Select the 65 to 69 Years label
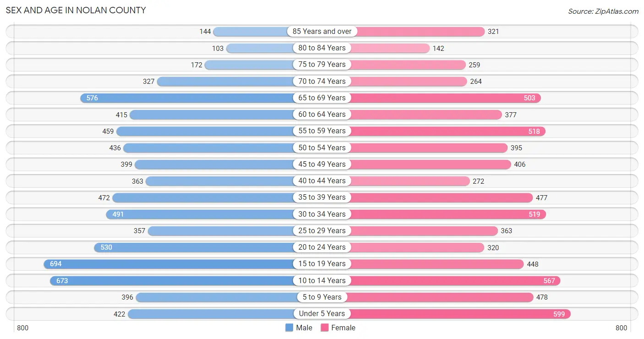 (x=322, y=98)
